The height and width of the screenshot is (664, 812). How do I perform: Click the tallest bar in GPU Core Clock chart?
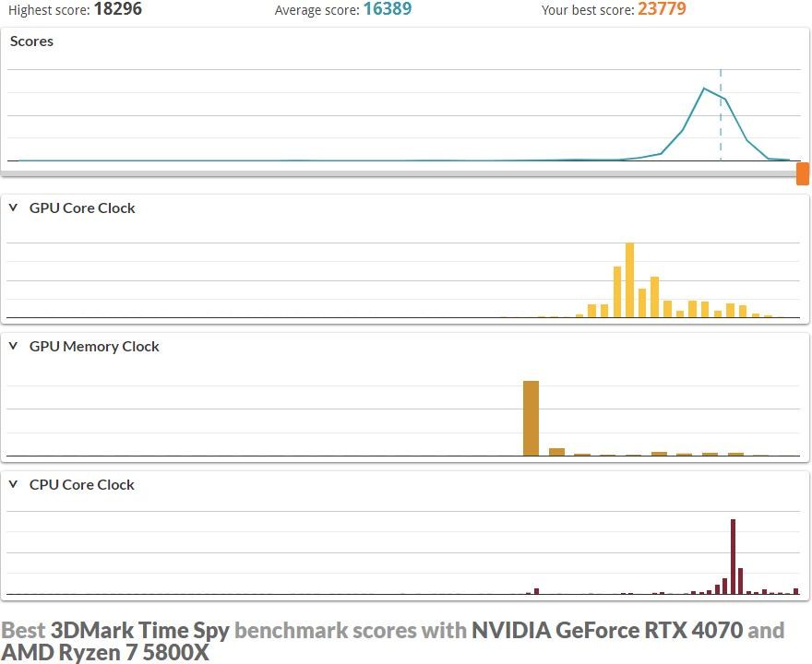pyautogui.click(x=629, y=280)
